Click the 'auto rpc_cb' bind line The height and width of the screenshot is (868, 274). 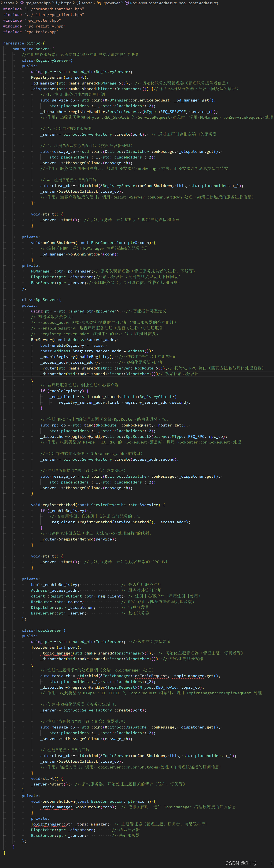coord(114,425)
